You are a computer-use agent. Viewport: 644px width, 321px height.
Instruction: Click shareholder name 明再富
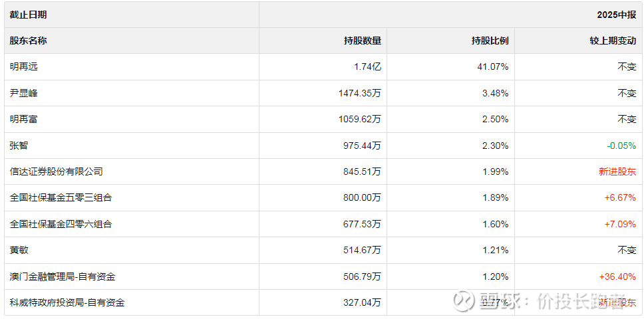click(x=24, y=119)
